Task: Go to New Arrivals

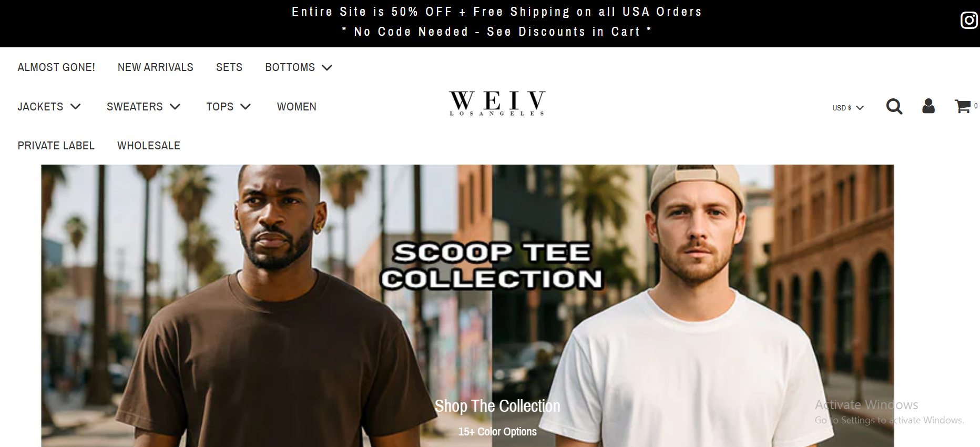Action: point(156,67)
